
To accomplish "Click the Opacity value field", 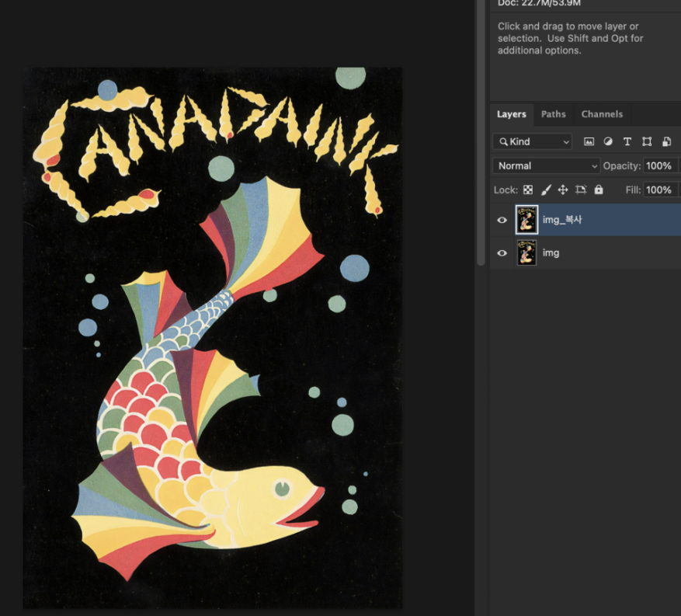I will [661, 166].
